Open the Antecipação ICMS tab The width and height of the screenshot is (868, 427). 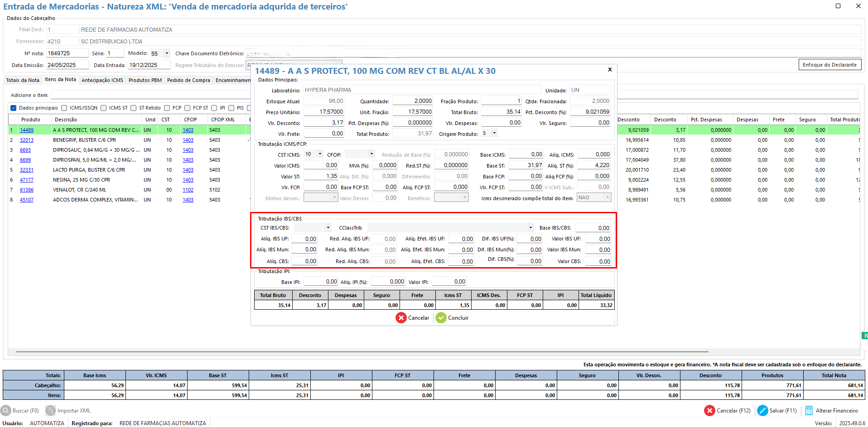point(102,80)
